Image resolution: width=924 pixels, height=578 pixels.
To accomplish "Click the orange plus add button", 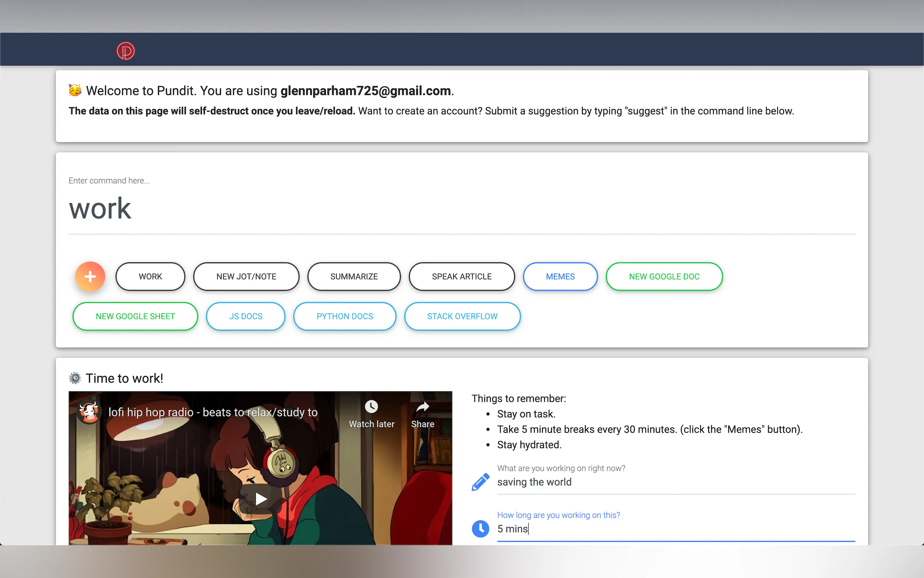I will [x=90, y=276].
